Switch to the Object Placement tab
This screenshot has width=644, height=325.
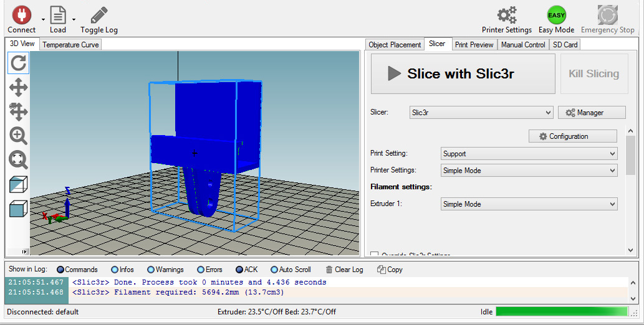coord(395,45)
